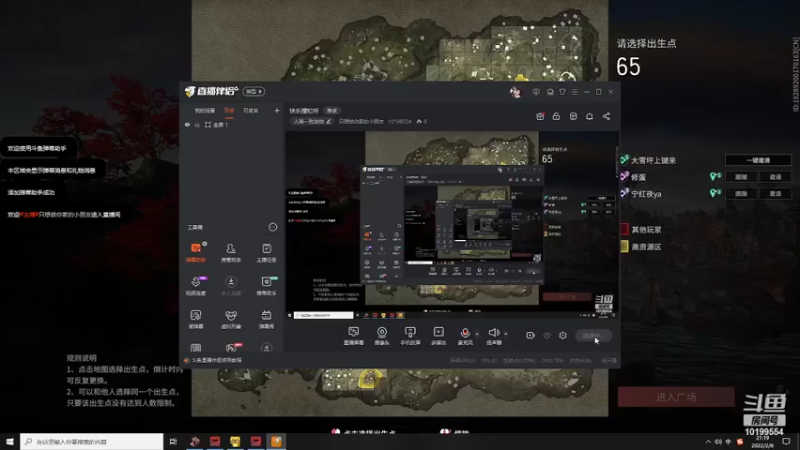Select yellow highlighted spawn area on game map
Image resolution: width=800 pixels, height=450 pixels.
pos(369,379)
